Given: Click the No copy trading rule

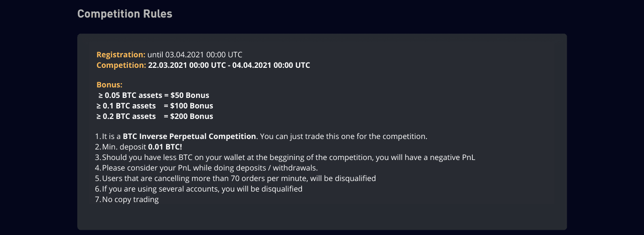Looking at the screenshot, I should tap(130, 199).
